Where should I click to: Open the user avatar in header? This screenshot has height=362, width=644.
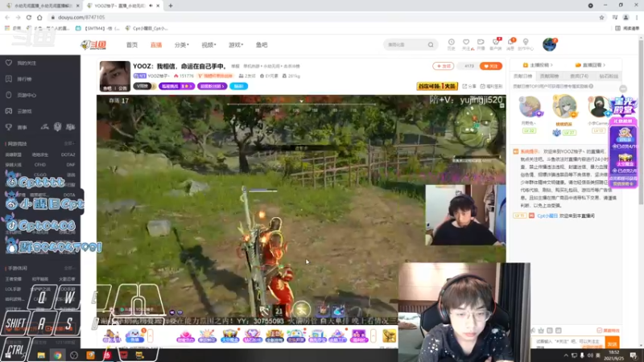tap(549, 44)
